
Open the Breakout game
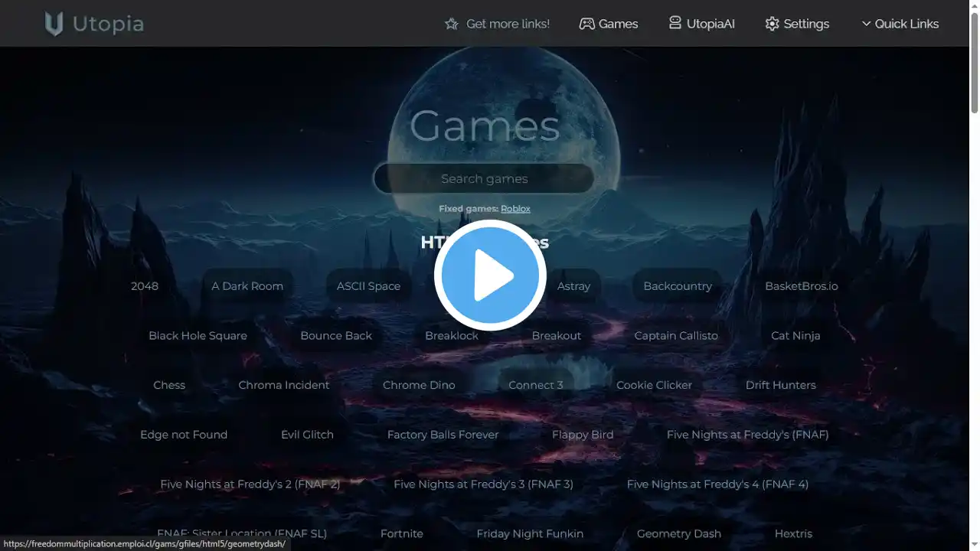pyautogui.click(x=557, y=336)
